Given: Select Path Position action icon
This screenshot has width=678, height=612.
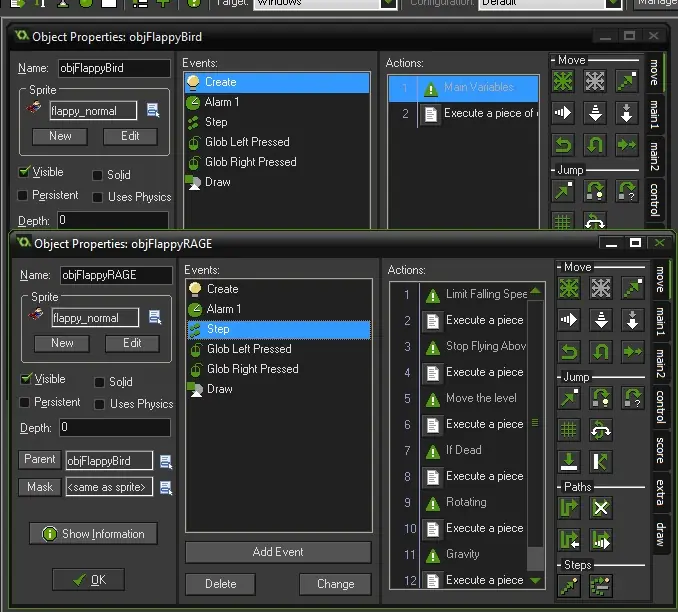Looking at the screenshot, I should [569, 540].
